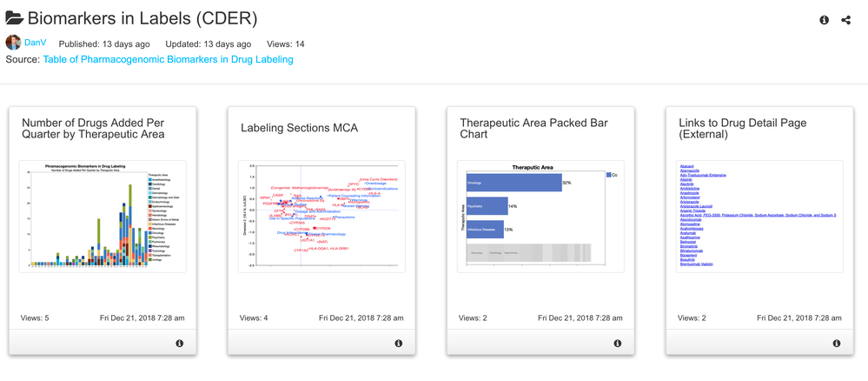Show info for the Therapeutic Area Packed Bar card

(x=618, y=344)
